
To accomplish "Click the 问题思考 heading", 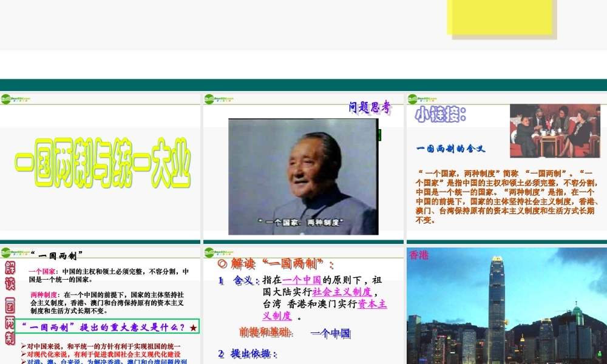I will click(370, 107).
